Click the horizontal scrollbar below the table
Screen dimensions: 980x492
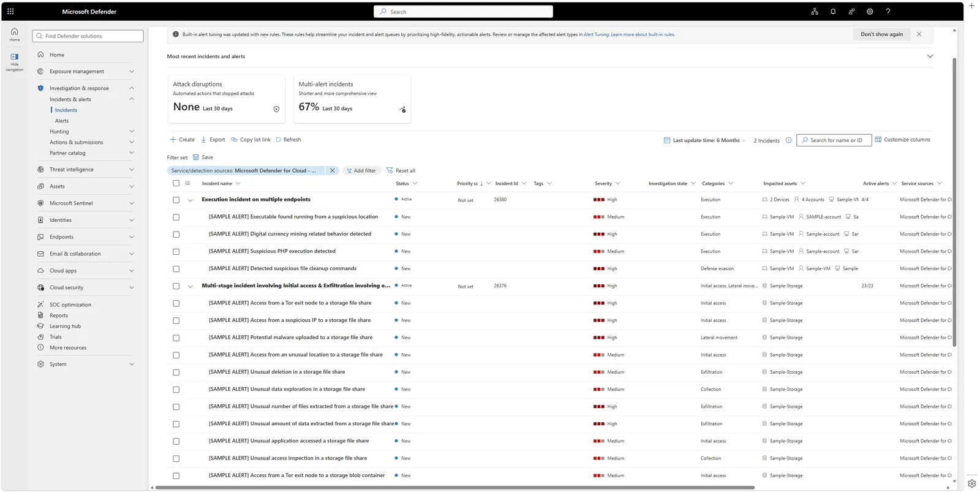[455, 488]
